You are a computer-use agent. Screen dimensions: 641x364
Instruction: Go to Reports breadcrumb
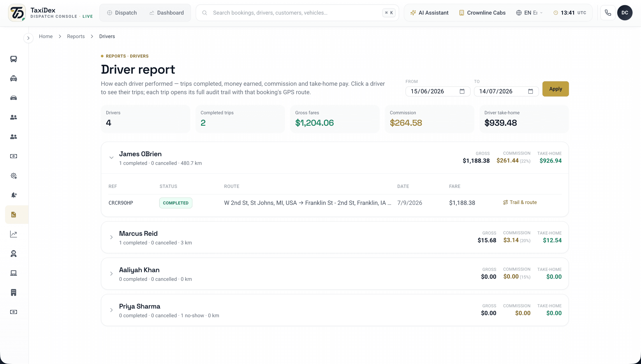tap(76, 36)
